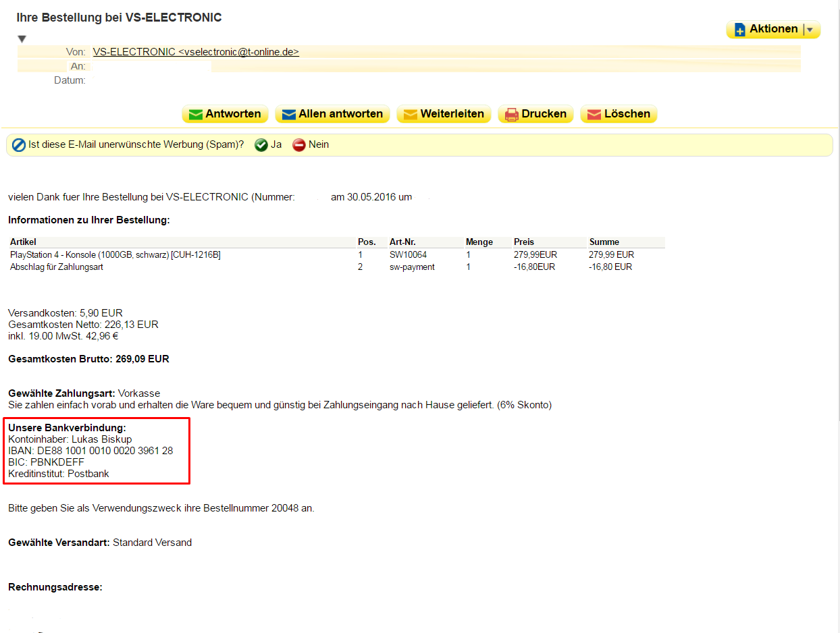Click the red stop icon beside Nein

coord(298,145)
